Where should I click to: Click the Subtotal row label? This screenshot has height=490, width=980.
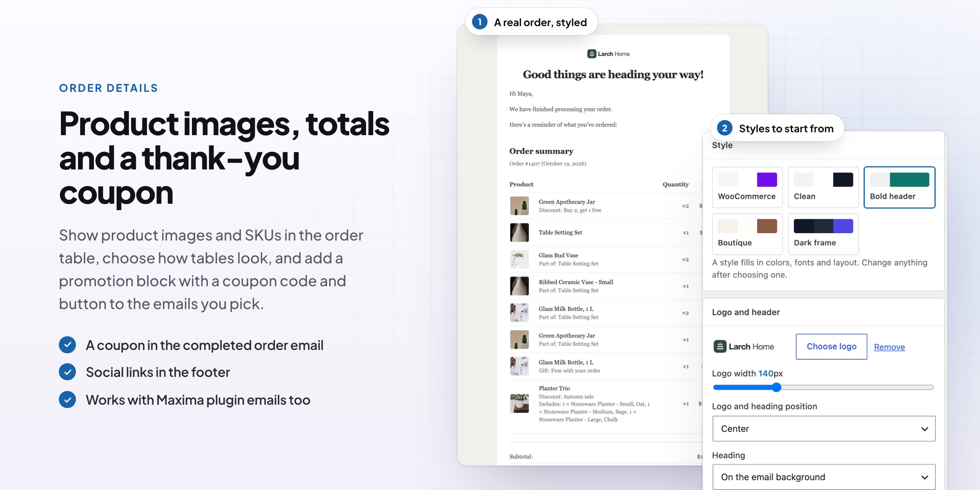tap(521, 457)
